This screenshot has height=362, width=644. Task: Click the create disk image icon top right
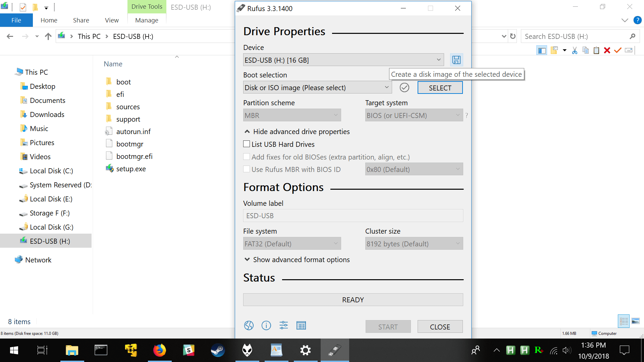tap(455, 60)
